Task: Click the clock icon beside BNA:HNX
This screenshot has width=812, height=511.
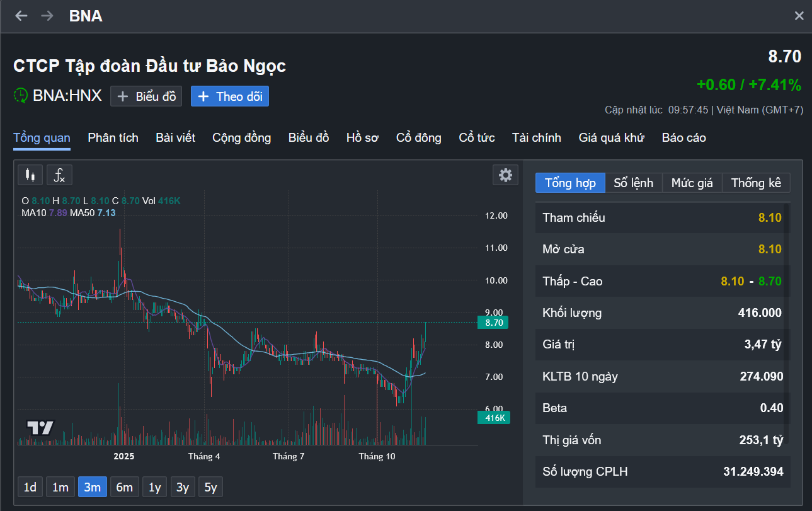Action: pyautogui.click(x=21, y=96)
